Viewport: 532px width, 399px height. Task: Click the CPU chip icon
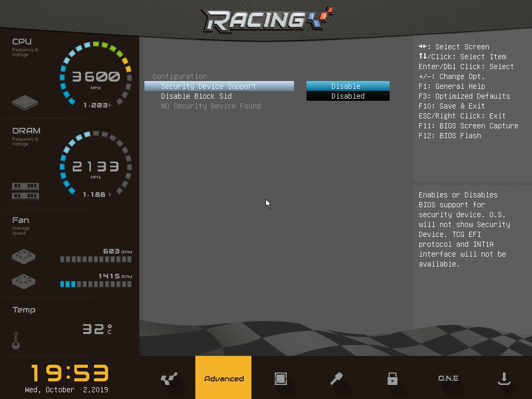pyautogui.click(x=25, y=102)
